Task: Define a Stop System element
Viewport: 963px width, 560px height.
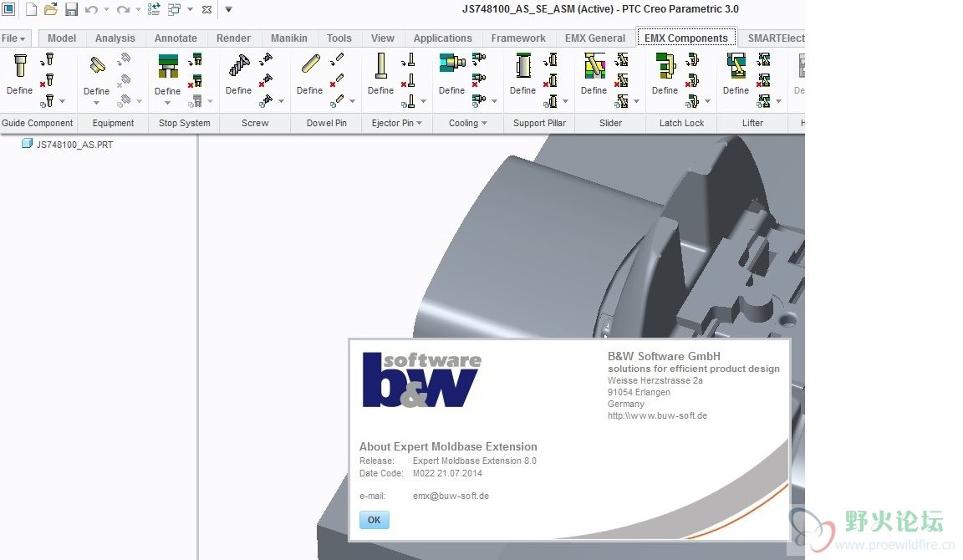Action: pyautogui.click(x=168, y=74)
